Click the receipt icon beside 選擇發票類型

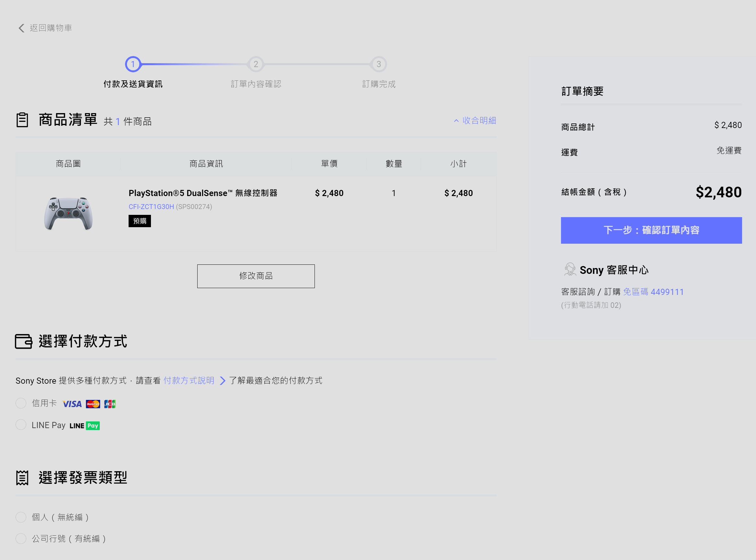click(x=22, y=478)
